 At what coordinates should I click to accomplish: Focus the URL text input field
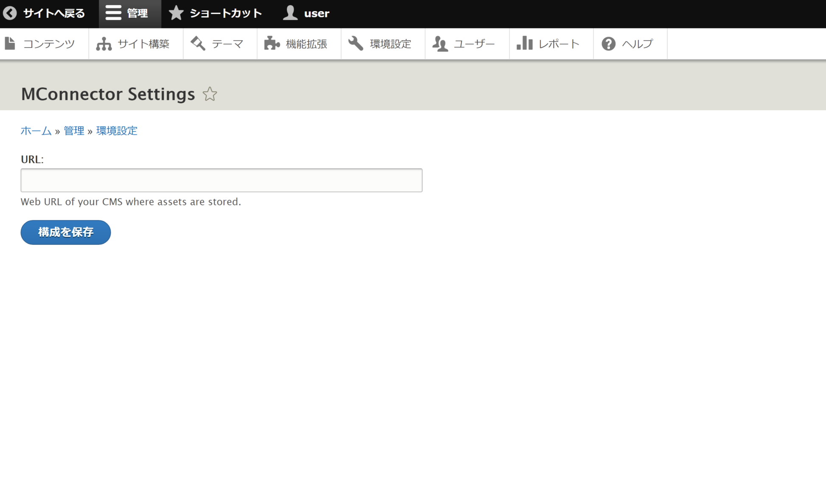pyautogui.click(x=222, y=180)
